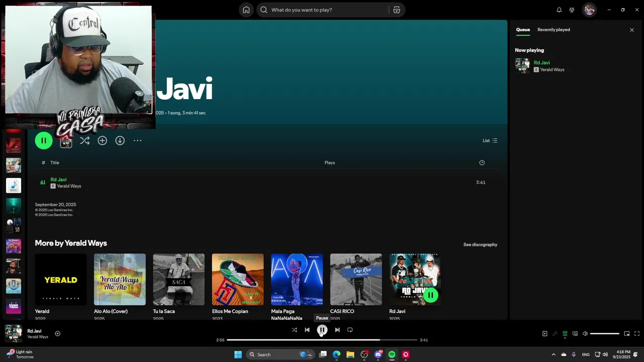Viewport: 644px width, 362px height.
Task: Switch to the Queue tab
Action: click(x=523, y=30)
